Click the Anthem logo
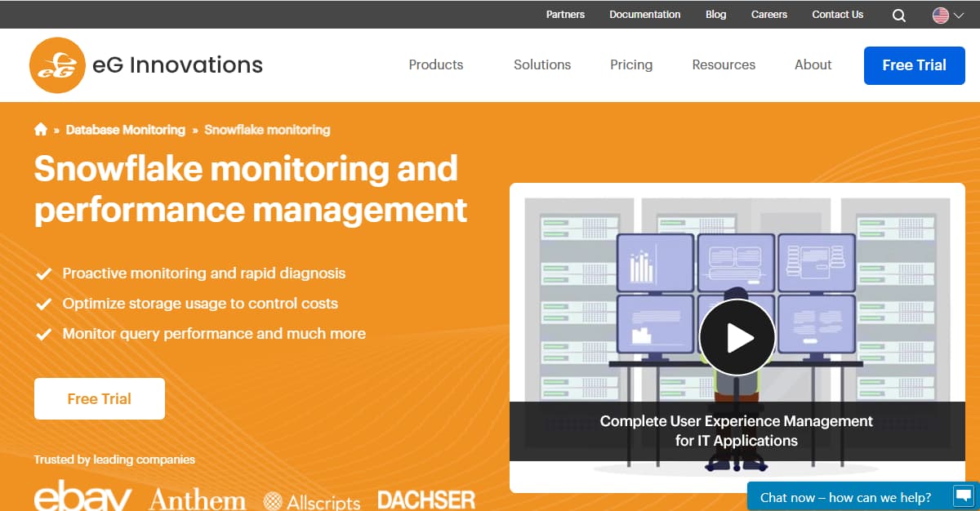 tap(197, 500)
